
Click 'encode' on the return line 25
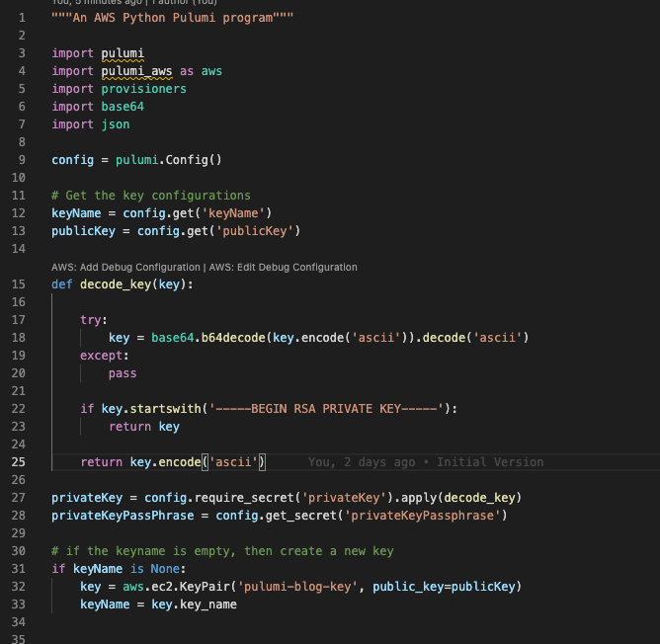[180, 462]
